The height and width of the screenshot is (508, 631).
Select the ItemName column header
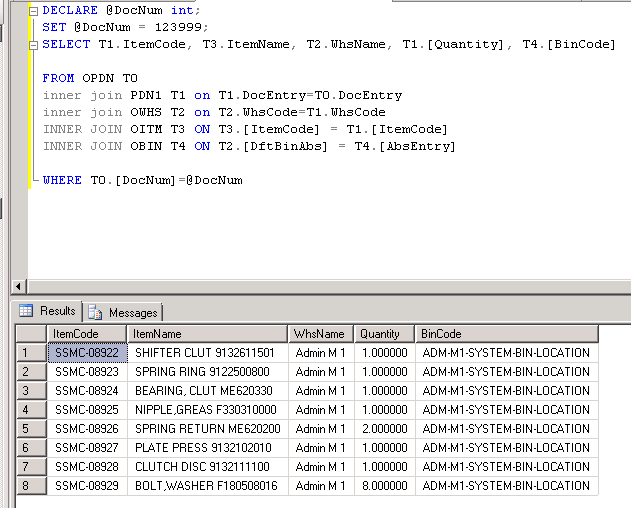[207, 334]
